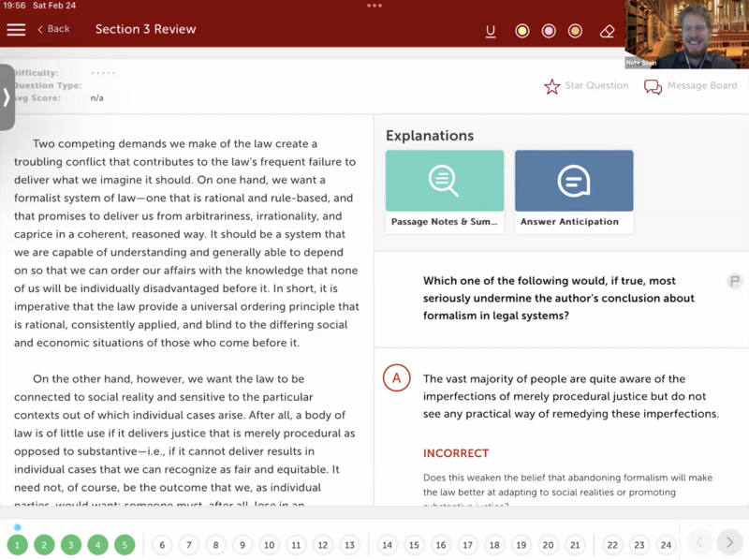Open the hamburger menu
The height and width of the screenshot is (560, 749).
pos(16,30)
